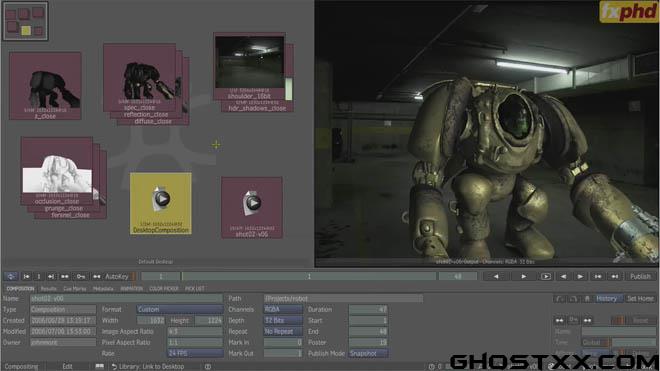This screenshot has height=371, width=660.
Task: Click the timeline scrub bar
Action: pos(309,277)
